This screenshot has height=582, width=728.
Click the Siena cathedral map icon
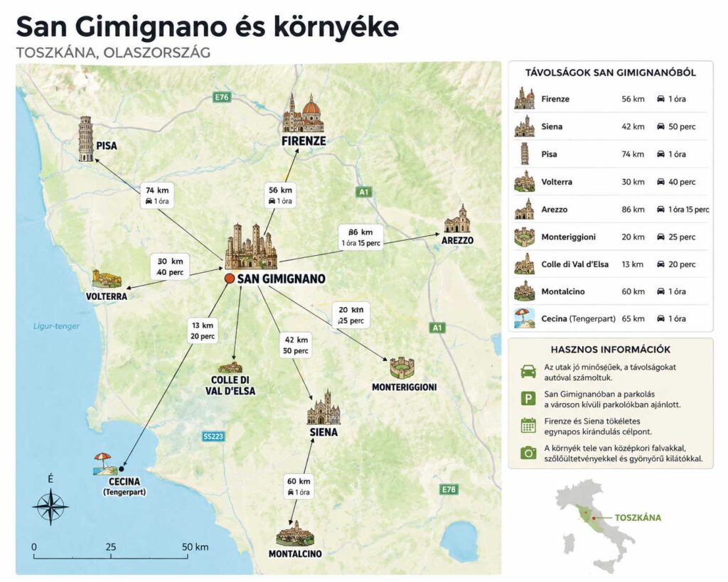point(323,407)
